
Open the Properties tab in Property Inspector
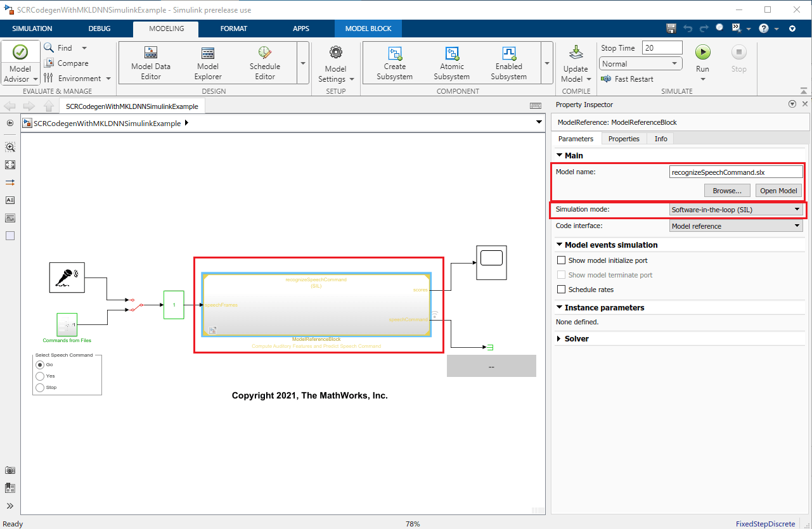click(624, 139)
